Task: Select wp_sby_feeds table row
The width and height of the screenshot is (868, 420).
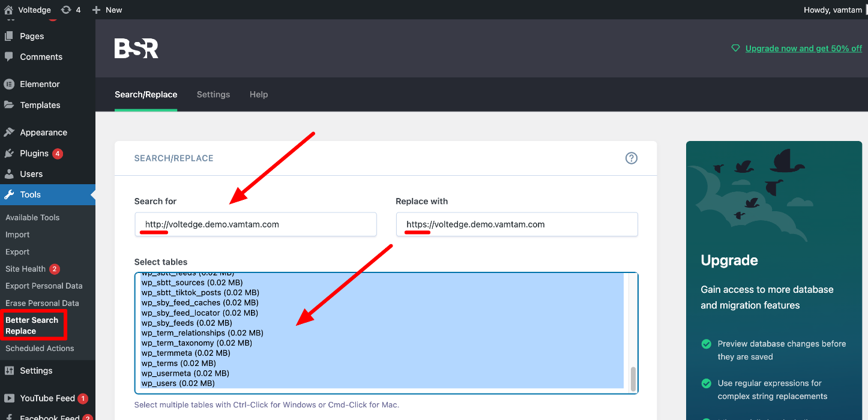Action: 382,323
